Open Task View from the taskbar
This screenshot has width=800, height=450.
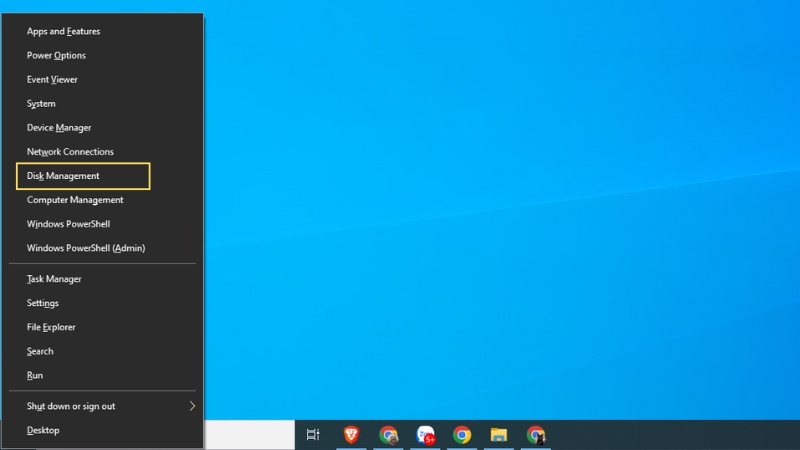coord(313,435)
